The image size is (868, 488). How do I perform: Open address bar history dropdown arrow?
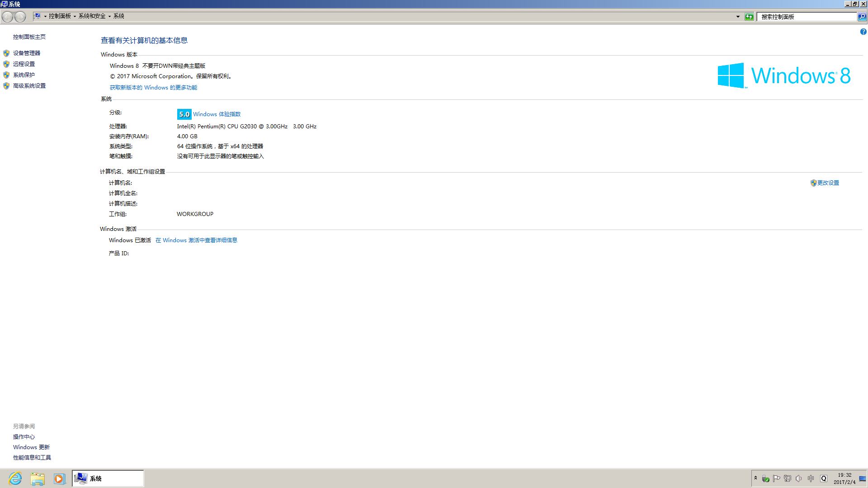738,17
